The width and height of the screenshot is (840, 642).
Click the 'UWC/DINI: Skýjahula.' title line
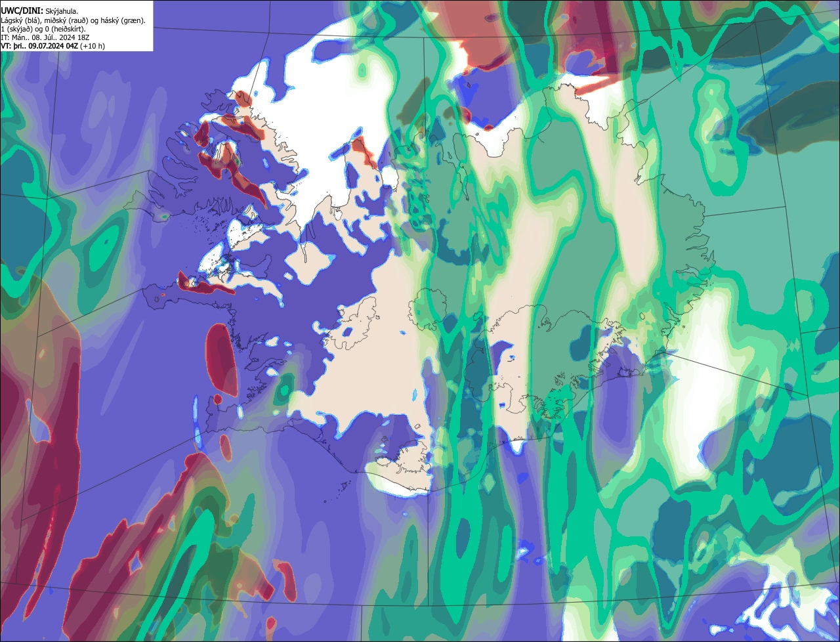click(39, 11)
